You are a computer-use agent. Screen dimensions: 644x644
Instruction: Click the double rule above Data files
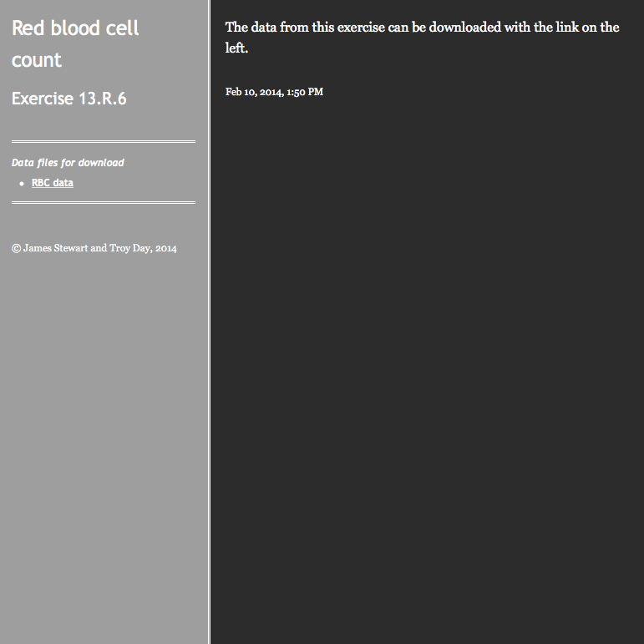click(x=104, y=142)
